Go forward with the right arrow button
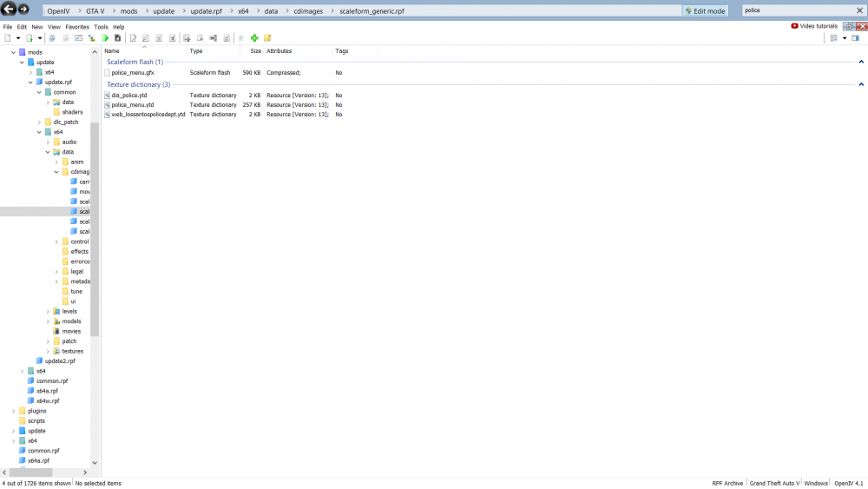Image resolution: width=868 pixels, height=489 pixels. click(23, 9)
